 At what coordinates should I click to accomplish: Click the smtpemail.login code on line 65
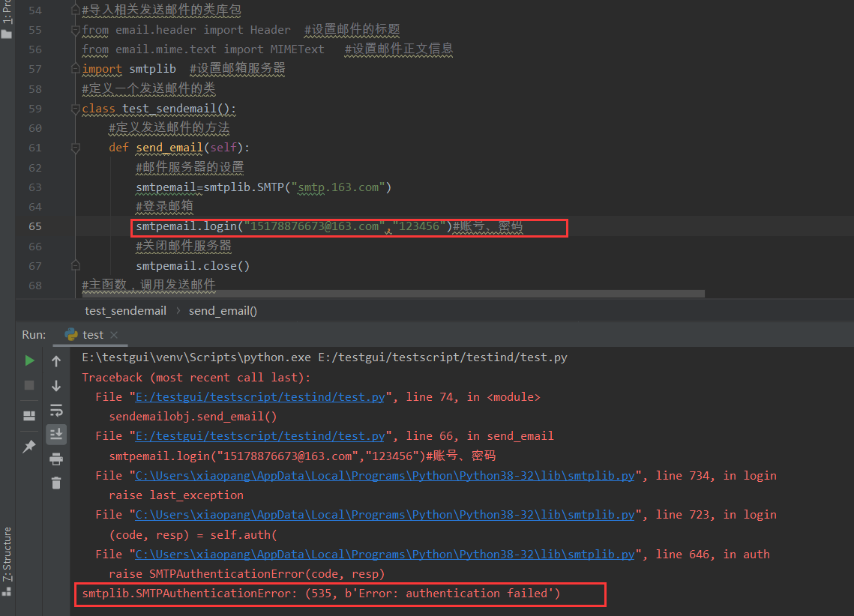[x=294, y=226]
